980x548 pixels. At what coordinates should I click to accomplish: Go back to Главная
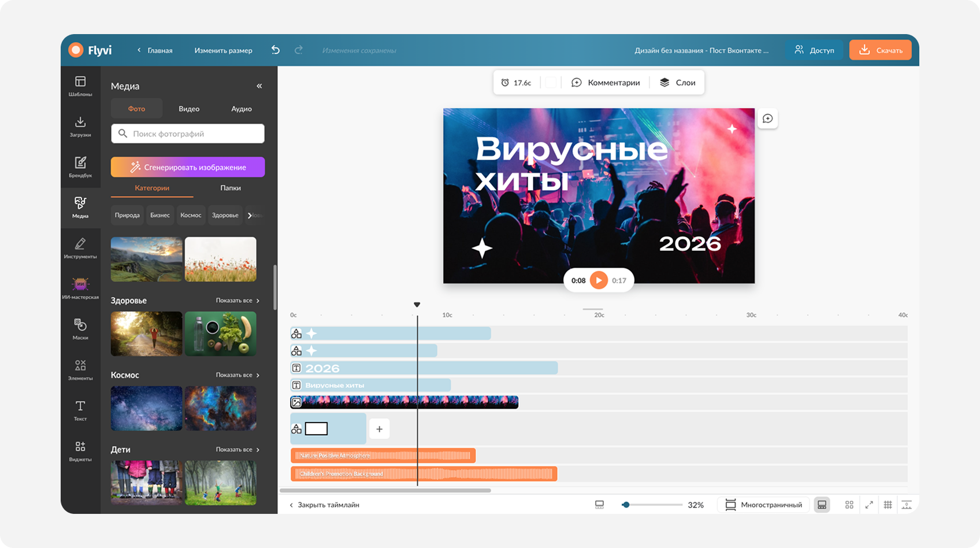[x=155, y=50]
